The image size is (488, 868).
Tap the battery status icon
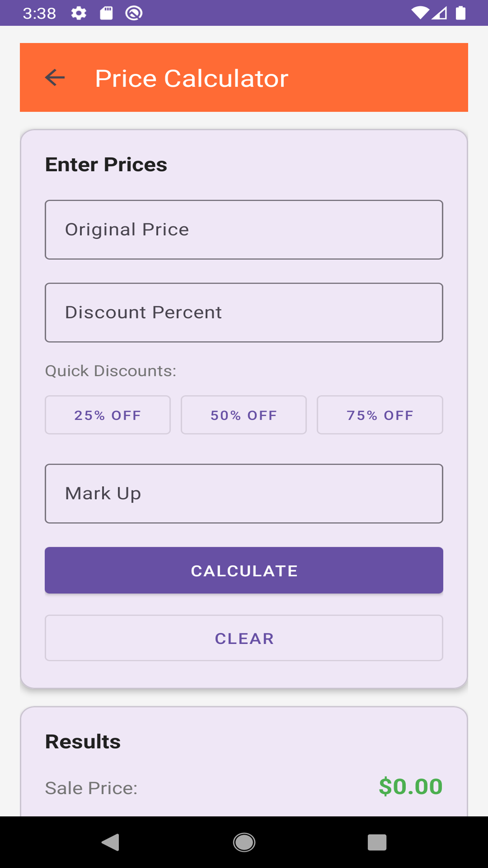coord(460,13)
